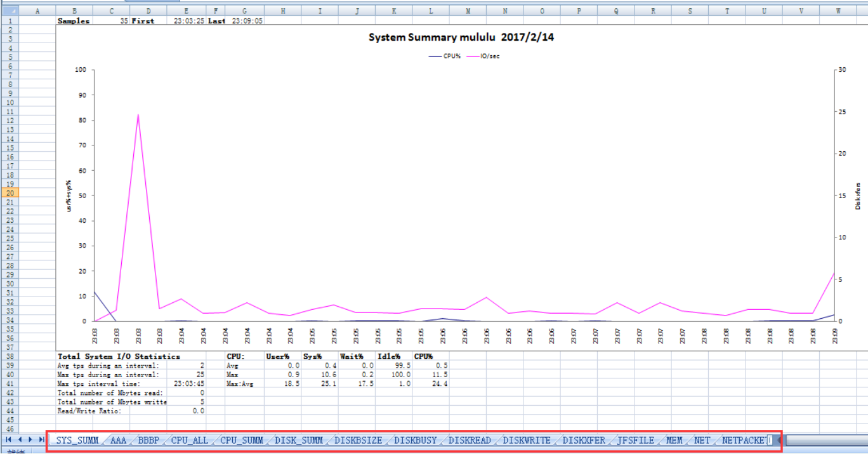868x454 pixels.
Task: Go to the first sheet with navigation arrow
Action: [x=9, y=439]
